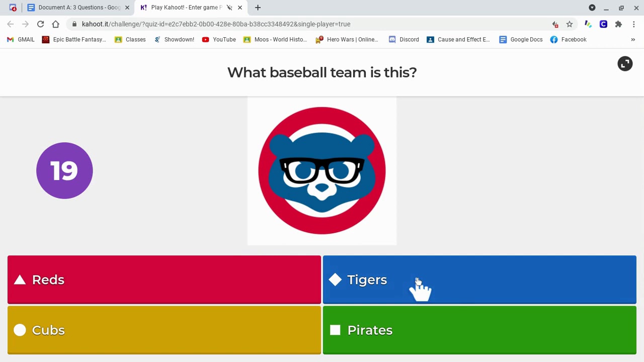This screenshot has height=362, width=644.
Task: Pick the Cubs answer
Action: pos(164,330)
